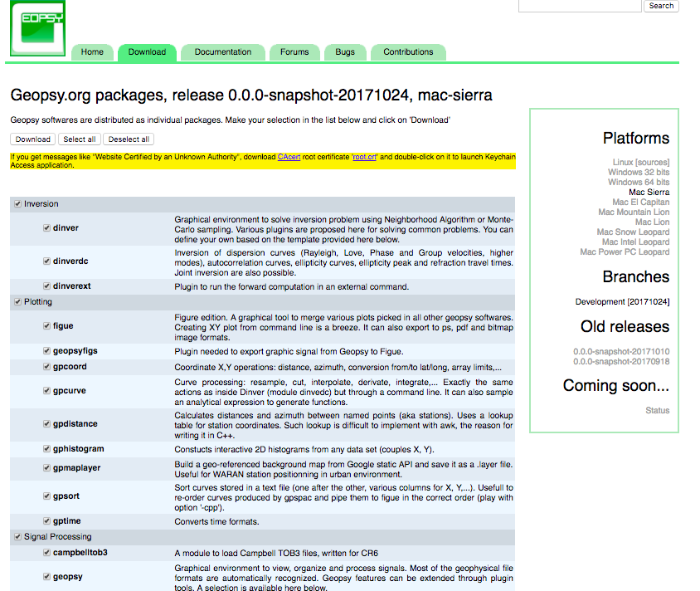Toggle the Plotting category checkbox

point(18,302)
